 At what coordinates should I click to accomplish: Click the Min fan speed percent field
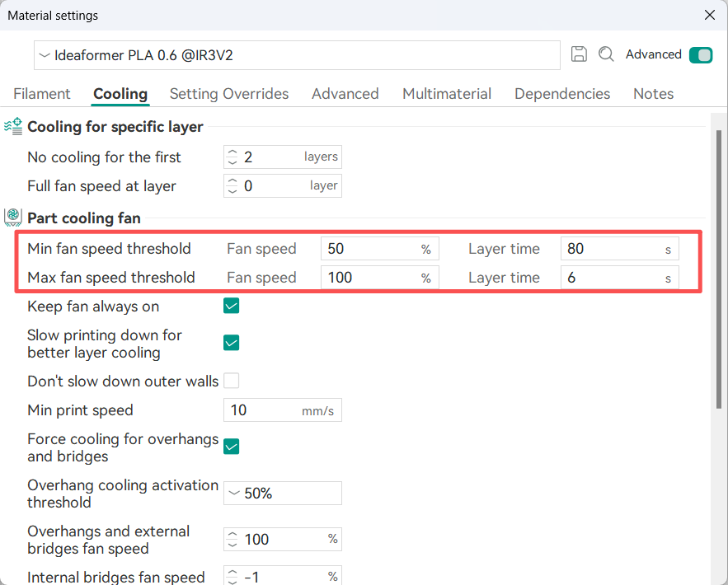point(379,249)
